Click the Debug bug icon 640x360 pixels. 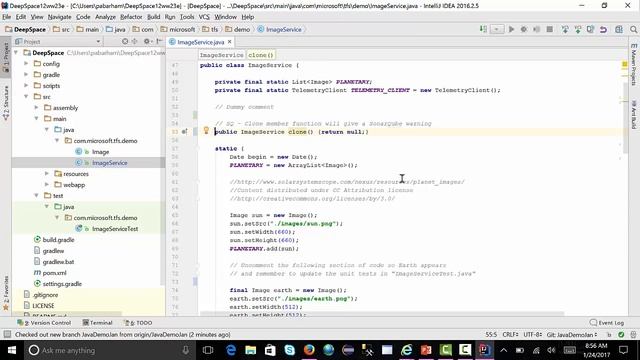(x=524, y=29)
